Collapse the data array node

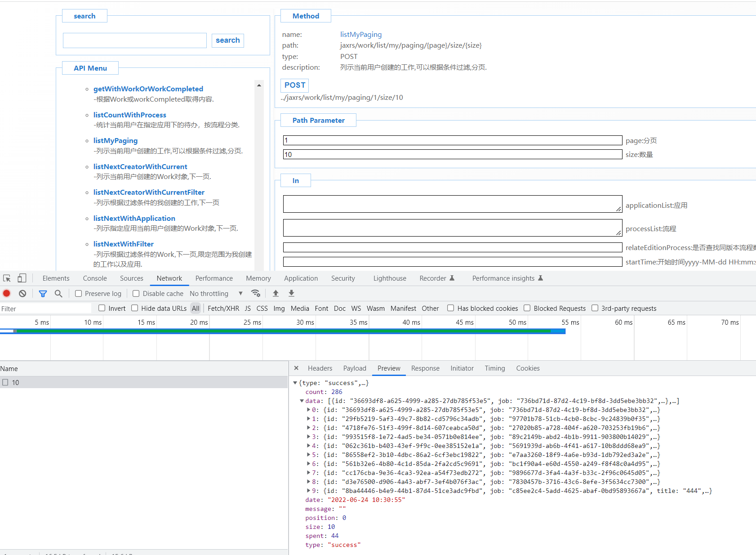coord(302,401)
